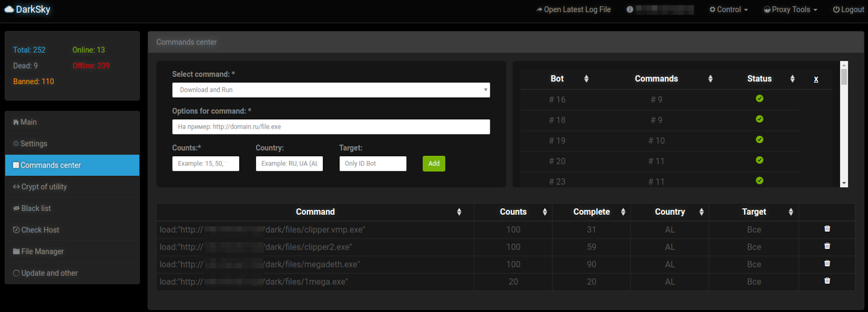
Task: Click green status check for bot #18
Action: click(759, 119)
